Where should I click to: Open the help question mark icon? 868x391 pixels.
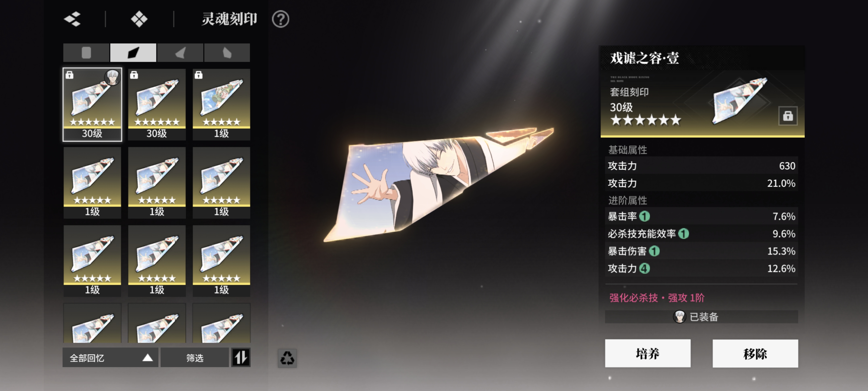coord(280,19)
